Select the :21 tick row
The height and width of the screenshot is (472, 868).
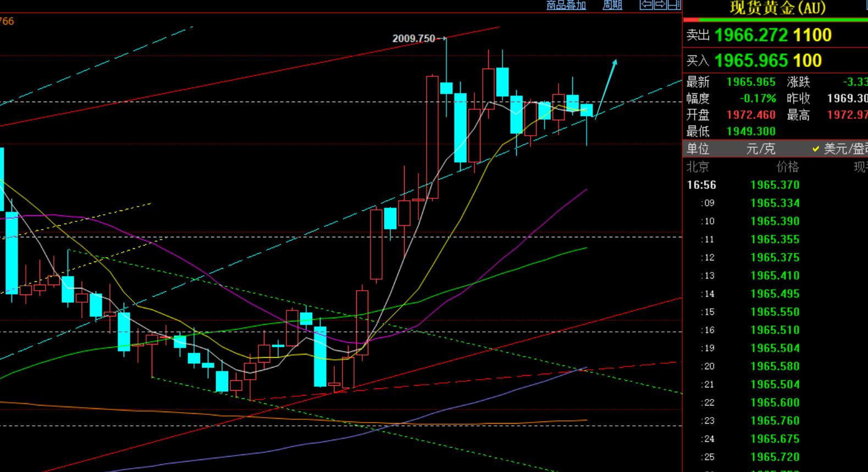[775, 385]
